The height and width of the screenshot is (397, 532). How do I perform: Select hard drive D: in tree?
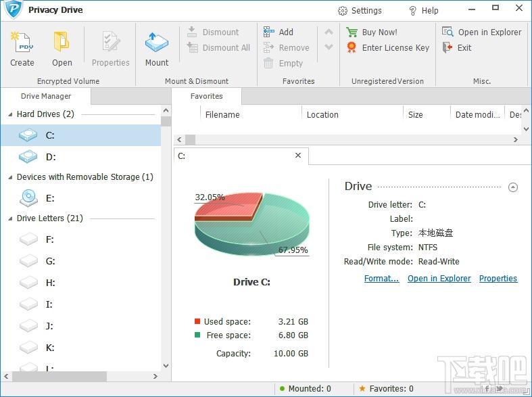80,157
